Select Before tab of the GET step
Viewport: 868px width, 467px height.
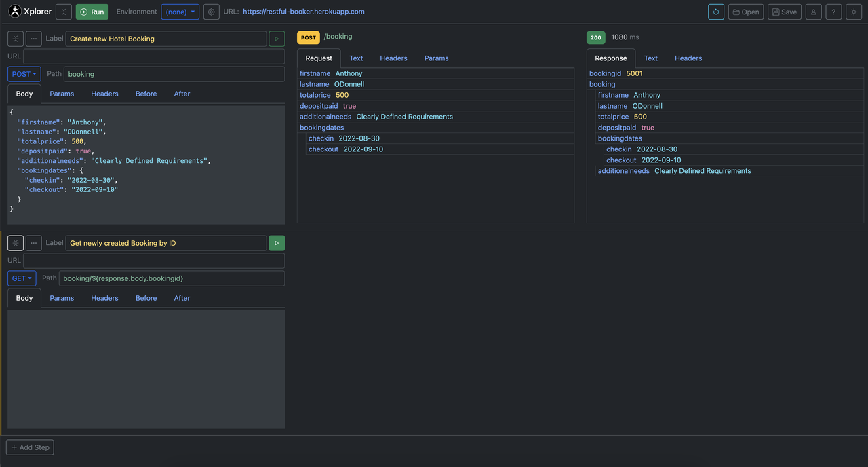[x=146, y=298]
